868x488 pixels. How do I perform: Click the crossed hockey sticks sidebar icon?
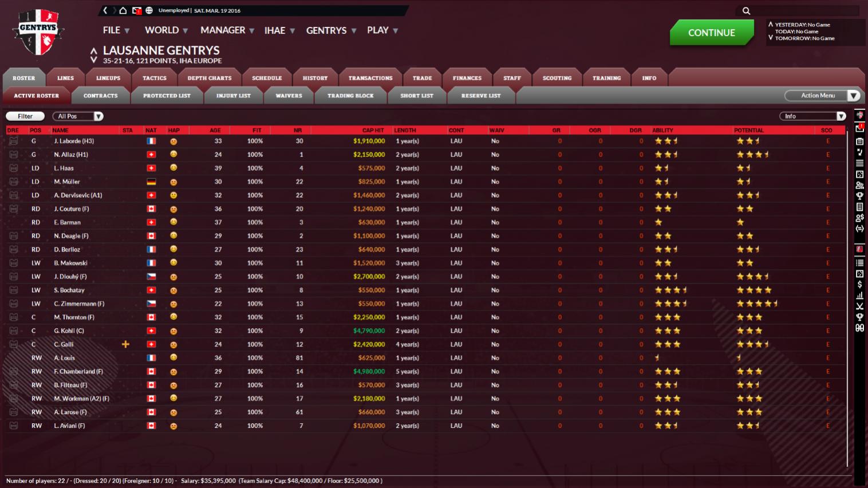(859, 306)
